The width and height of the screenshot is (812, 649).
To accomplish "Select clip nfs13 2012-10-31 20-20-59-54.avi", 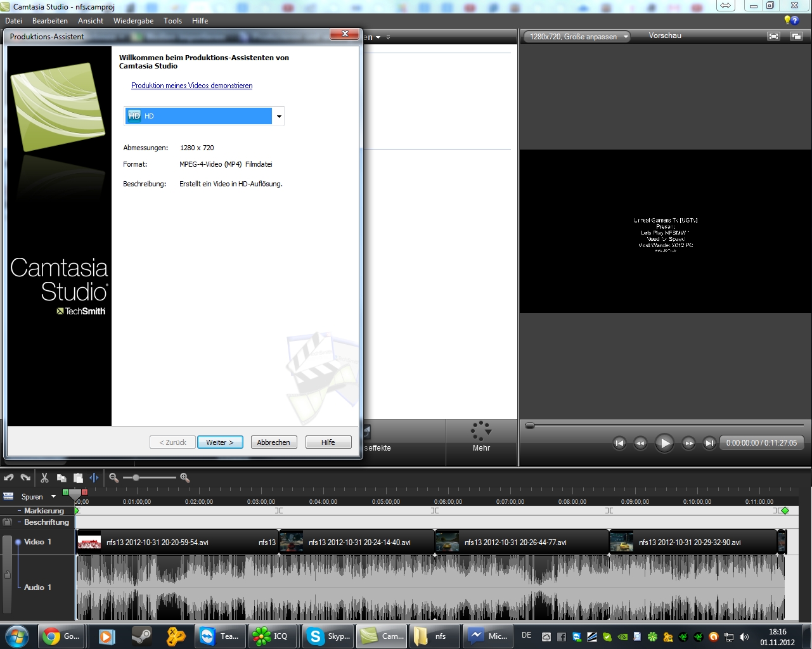I will pyautogui.click(x=177, y=543).
